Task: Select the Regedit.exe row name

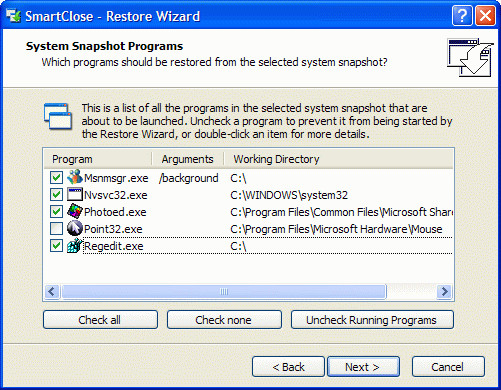Action: 114,246
